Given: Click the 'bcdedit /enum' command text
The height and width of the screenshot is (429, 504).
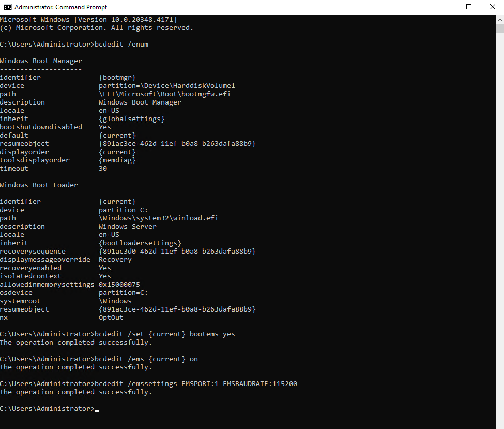Looking at the screenshot, I should 121,45.
